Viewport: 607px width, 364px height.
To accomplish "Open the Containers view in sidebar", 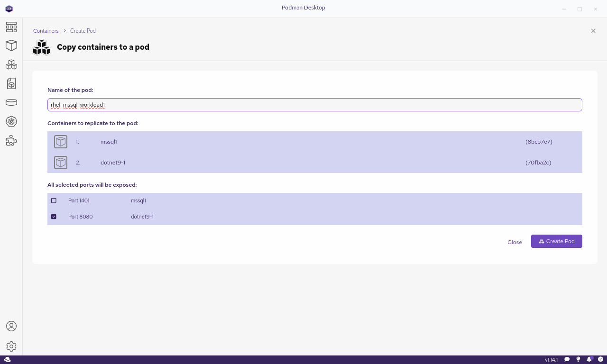I will [11, 45].
